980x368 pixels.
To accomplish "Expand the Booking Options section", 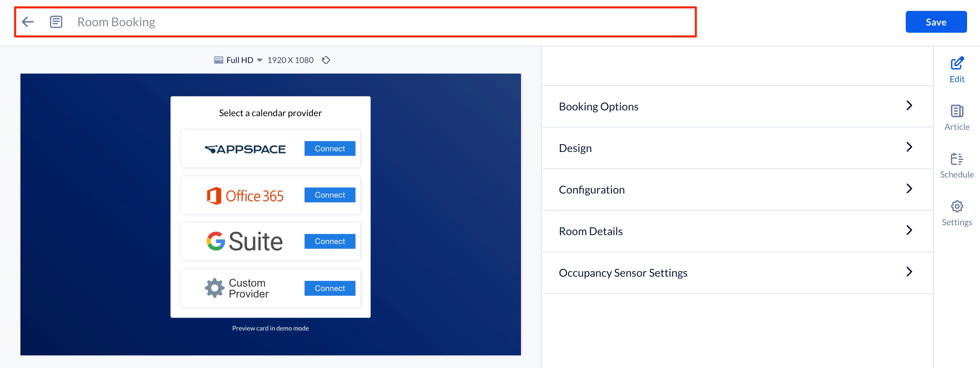I will (x=737, y=106).
